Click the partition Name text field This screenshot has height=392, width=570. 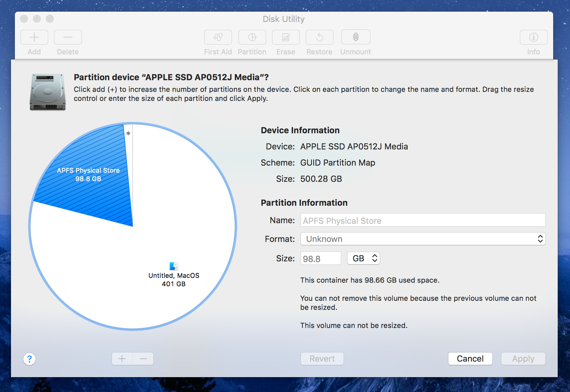(x=423, y=220)
